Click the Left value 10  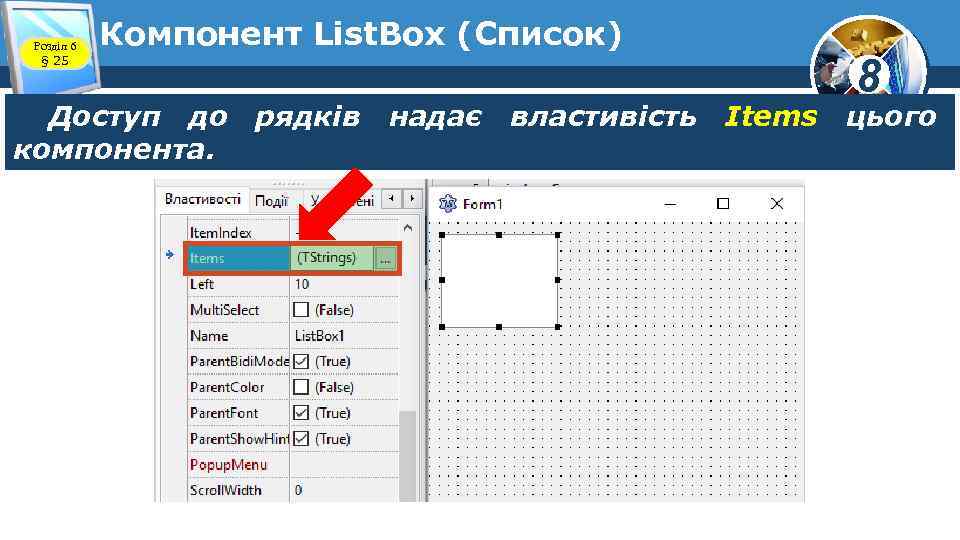(x=302, y=284)
